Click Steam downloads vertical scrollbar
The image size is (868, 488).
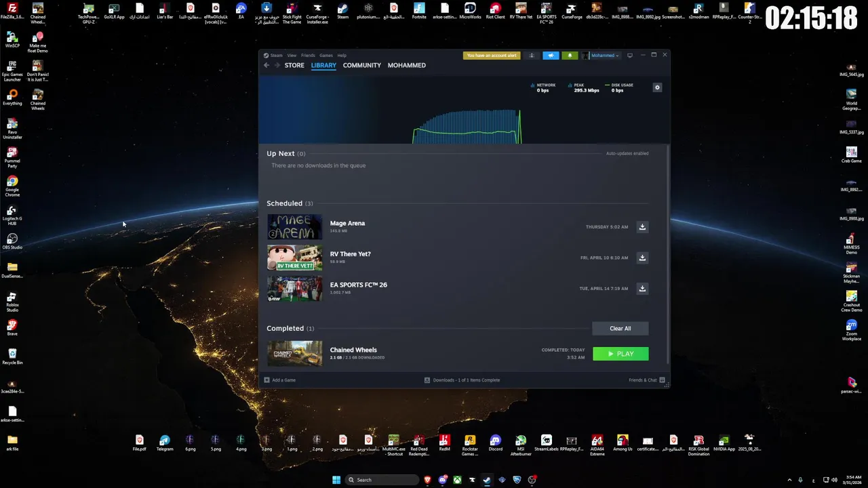[668, 254]
